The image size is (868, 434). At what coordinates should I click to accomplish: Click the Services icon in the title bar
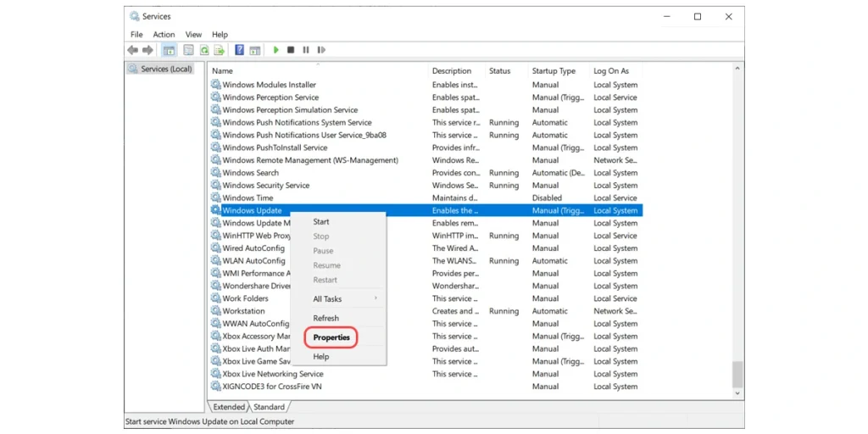click(x=135, y=17)
